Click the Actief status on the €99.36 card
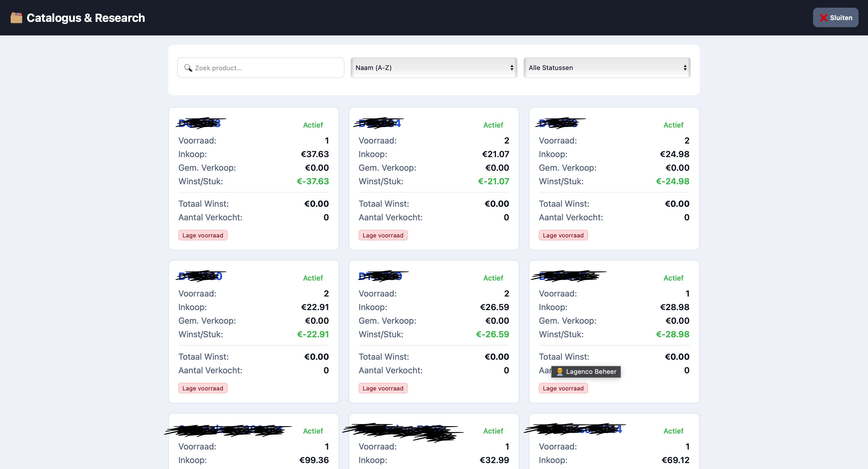 click(x=313, y=431)
